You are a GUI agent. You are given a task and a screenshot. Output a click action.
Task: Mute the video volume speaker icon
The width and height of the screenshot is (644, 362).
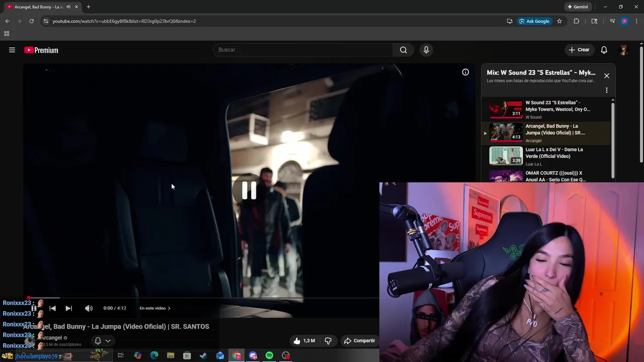point(89,308)
